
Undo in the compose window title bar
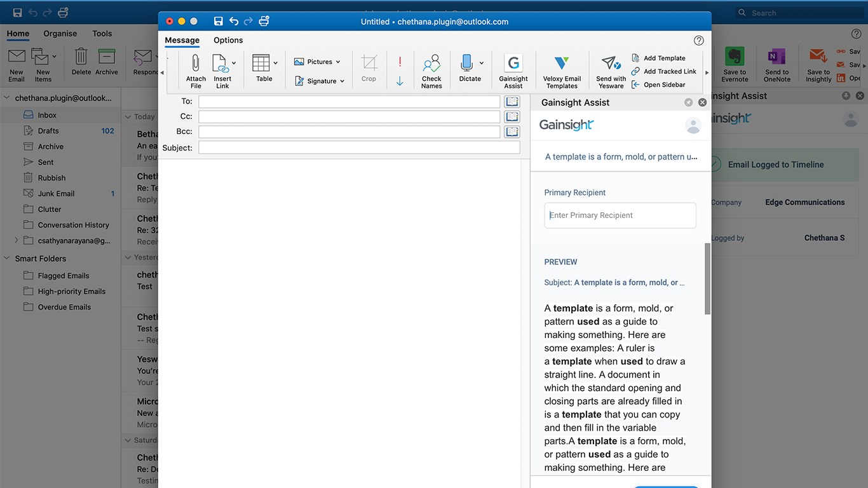pyautogui.click(x=234, y=22)
